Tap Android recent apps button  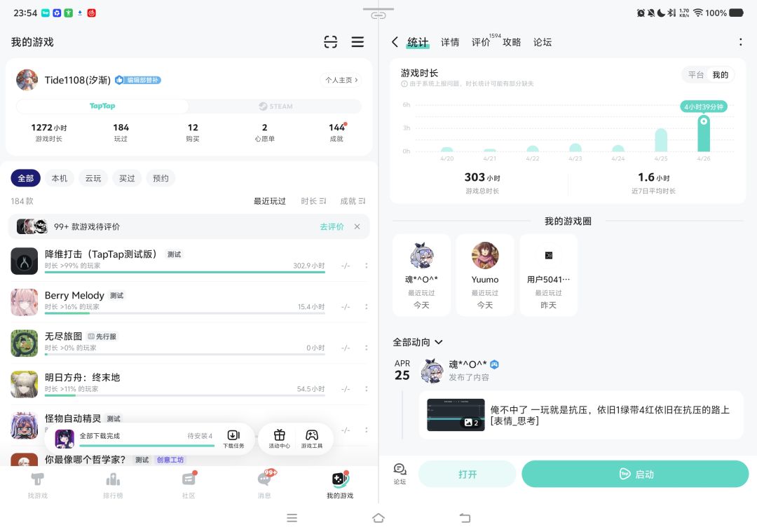pos(292,518)
